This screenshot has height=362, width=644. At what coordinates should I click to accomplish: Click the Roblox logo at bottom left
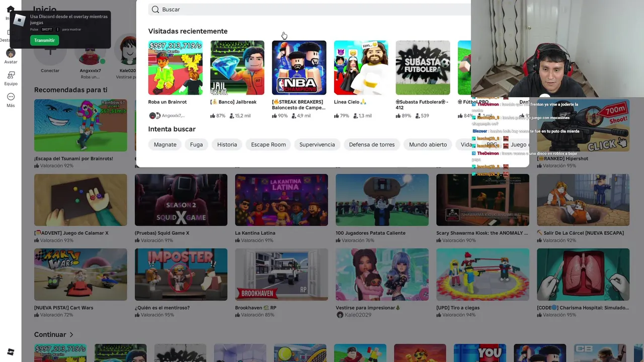click(11, 352)
